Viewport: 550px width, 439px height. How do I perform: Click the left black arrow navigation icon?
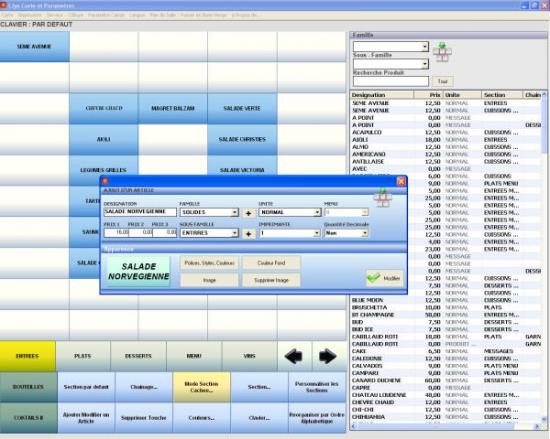click(x=294, y=356)
